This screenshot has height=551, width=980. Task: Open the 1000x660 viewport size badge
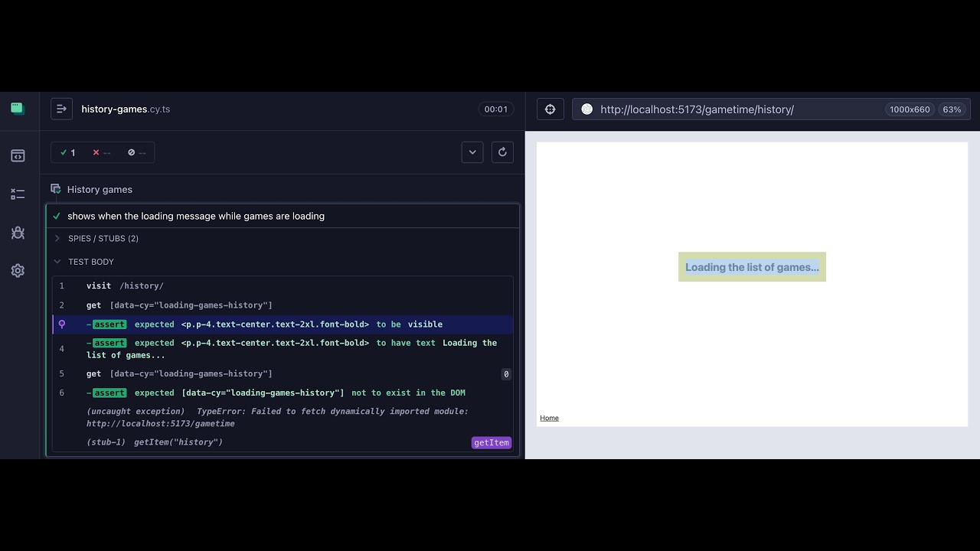tap(910, 109)
